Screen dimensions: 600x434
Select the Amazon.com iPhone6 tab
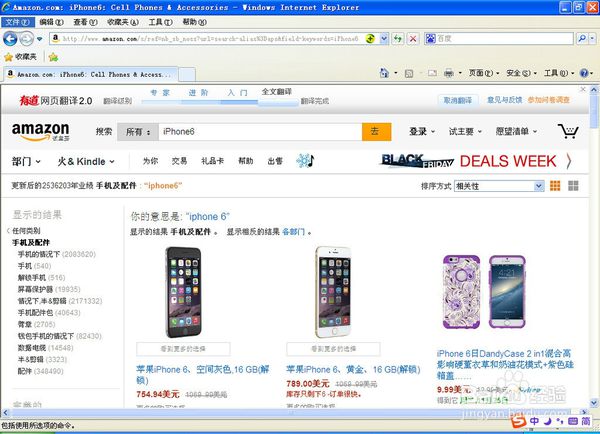tap(91, 74)
